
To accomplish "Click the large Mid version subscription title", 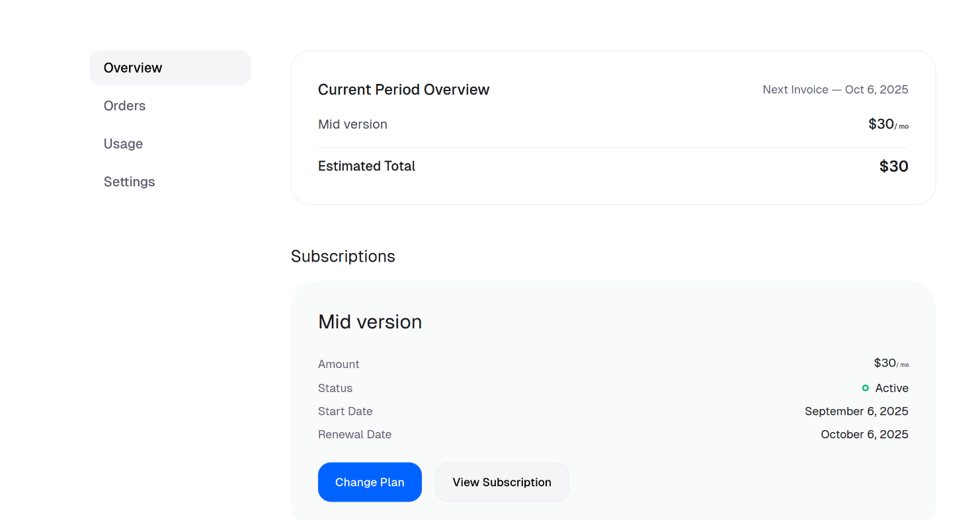I will 370,322.
